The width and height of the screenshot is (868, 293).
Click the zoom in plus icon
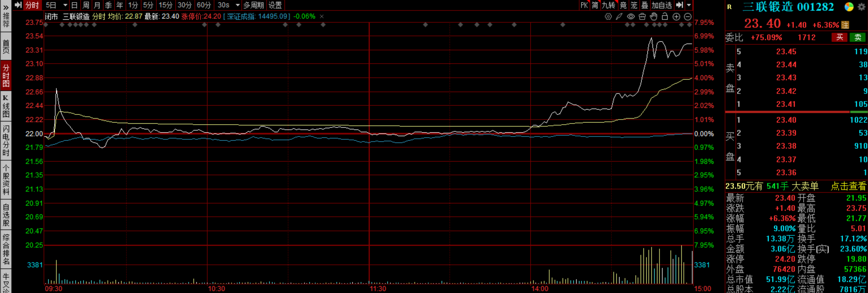pyautogui.click(x=676, y=17)
